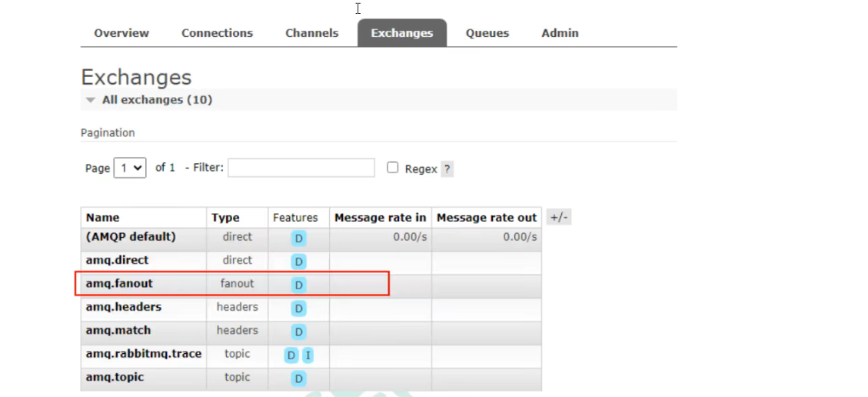Screen dimensions: 868x397
Task: Click the D feature badge for amq.fanout
Action: click(298, 285)
